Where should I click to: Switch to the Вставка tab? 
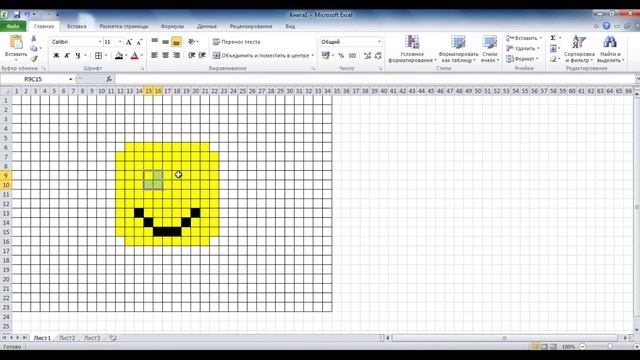tap(77, 26)
